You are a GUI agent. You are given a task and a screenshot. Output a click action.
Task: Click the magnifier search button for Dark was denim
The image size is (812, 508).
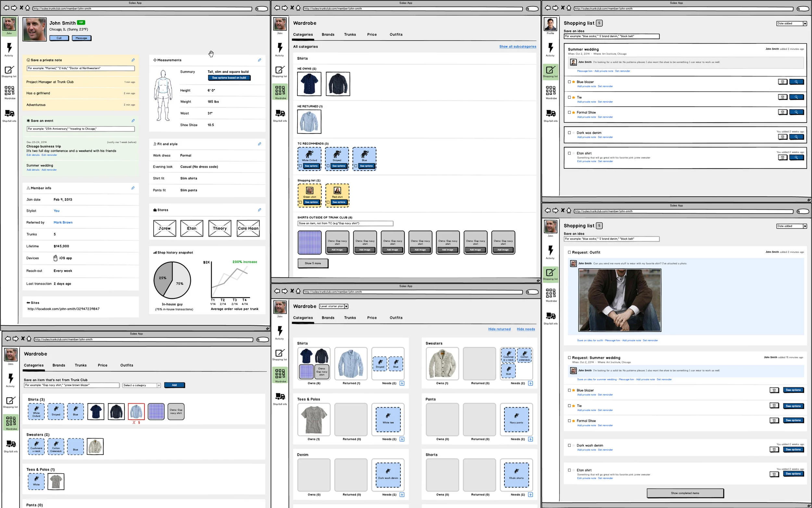click(796, 137)
